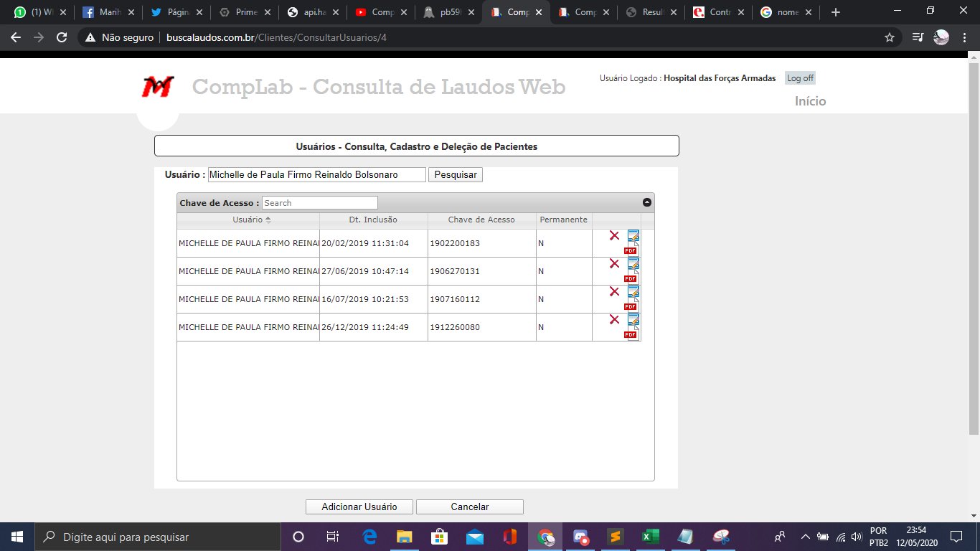The height and width of the screenshot is (551, 980).
Task: Reload the current page
Action: click(62, 37)
